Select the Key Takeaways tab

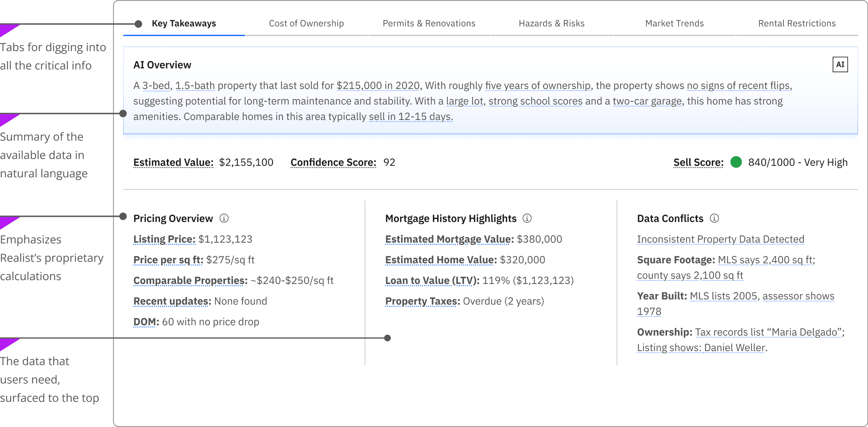184,23
